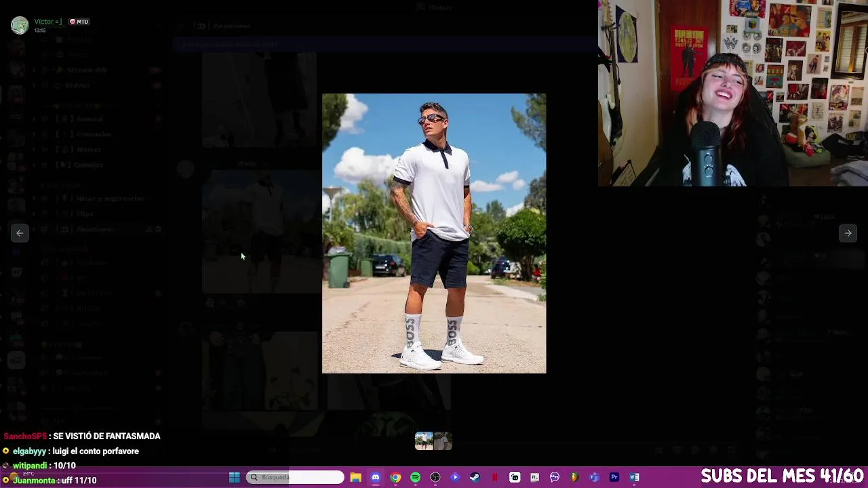This screenshot has height=488, width=868.
Task: Click the elgabyyy chat message
Action: click(x=71, y=451)
